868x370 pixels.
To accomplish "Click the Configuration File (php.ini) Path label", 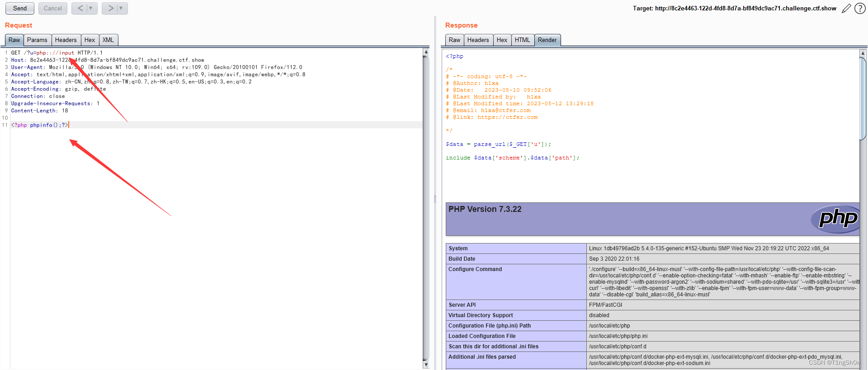I will point(490,326).
